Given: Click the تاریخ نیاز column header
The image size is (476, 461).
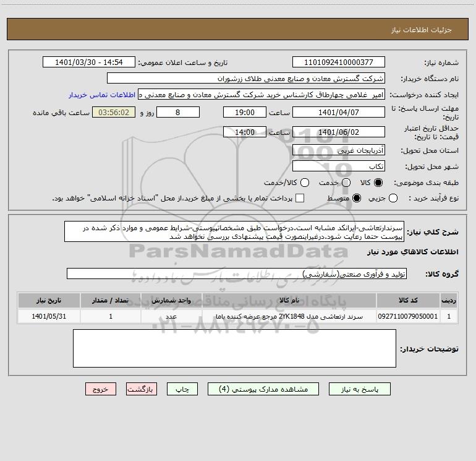Looking at the screenshot, I should pos(49,300).
